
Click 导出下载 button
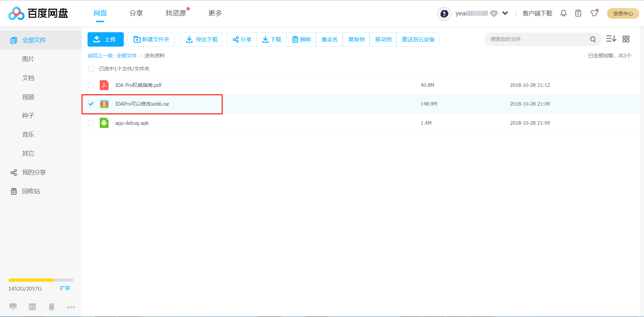pyautogui.click(x=201, y=40)
